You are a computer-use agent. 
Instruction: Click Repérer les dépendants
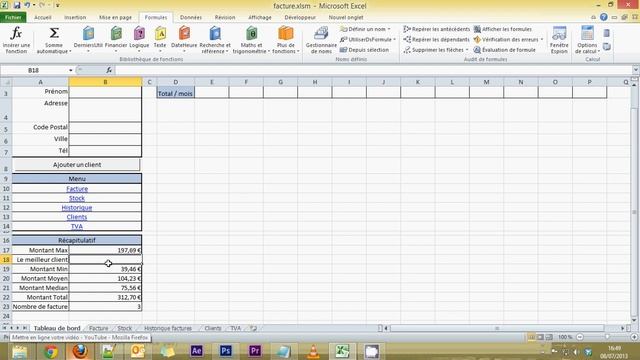point(436,40)
